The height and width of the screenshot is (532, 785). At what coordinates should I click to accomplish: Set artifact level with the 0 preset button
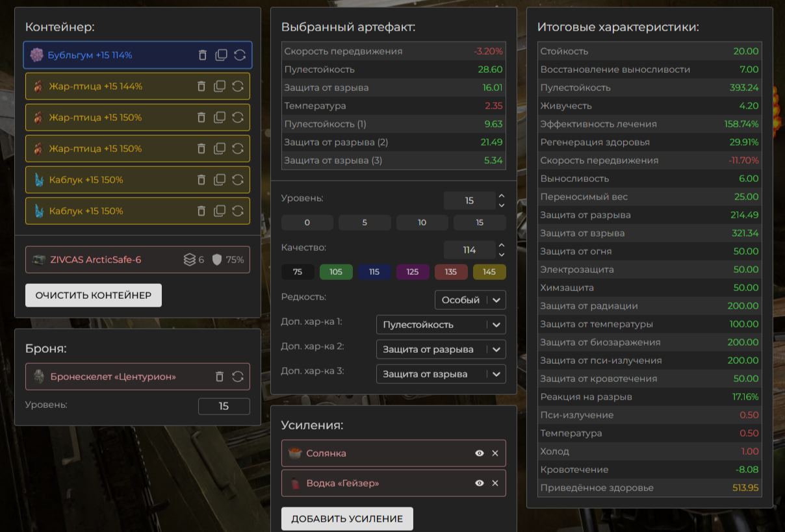[307, 223]
